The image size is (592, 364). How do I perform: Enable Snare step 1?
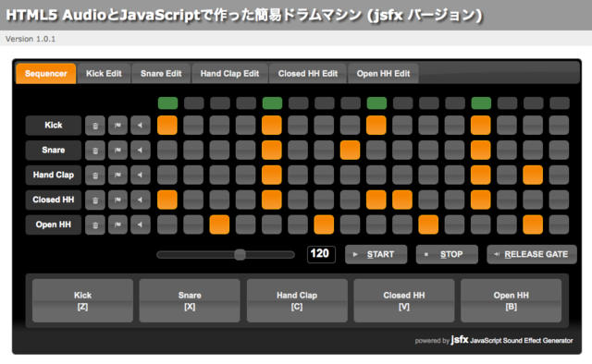pos(167,150)
